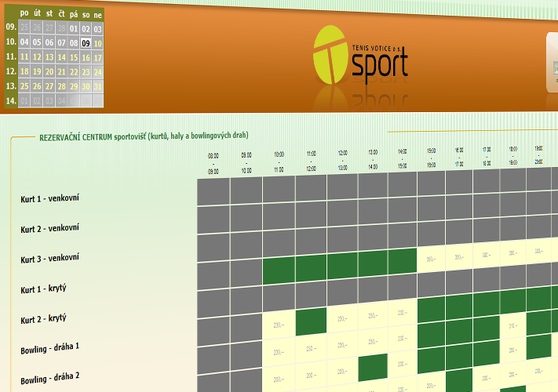Click the Kurt 3 - venkovní row label
This screenshot has height=392, width=558.
[49, 258]
